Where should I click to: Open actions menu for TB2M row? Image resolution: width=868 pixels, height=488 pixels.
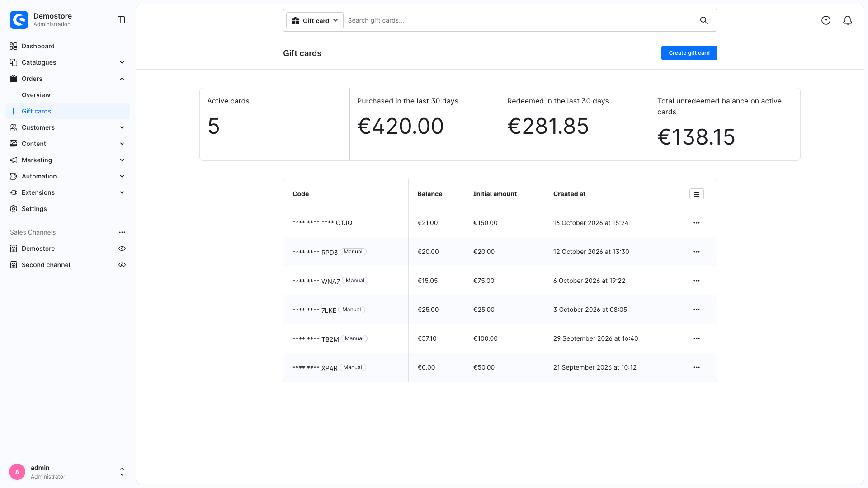(x=697, y=338)
